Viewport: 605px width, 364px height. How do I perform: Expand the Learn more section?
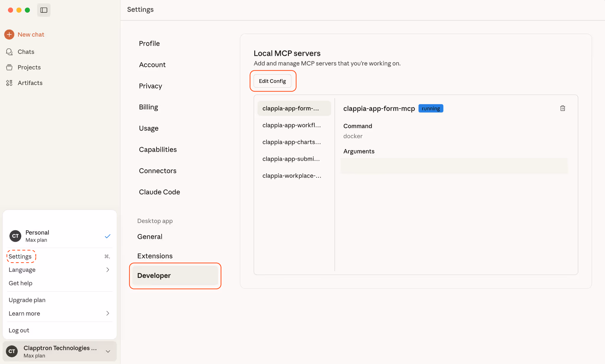108,313
